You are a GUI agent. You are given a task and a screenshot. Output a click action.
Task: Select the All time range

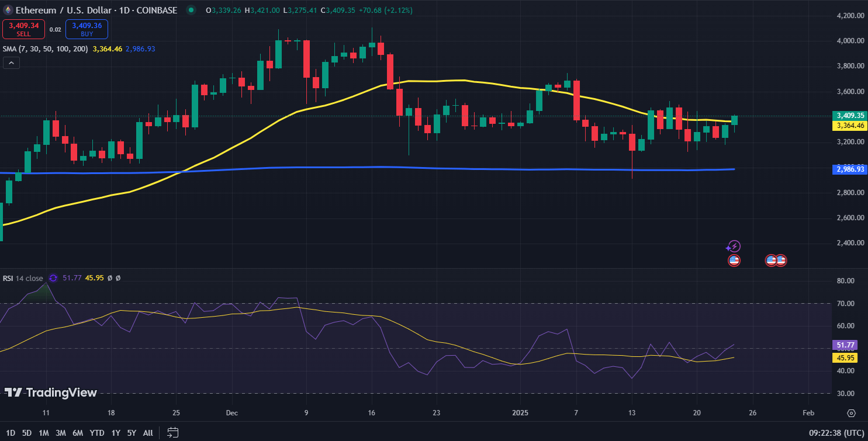point(148,433)
